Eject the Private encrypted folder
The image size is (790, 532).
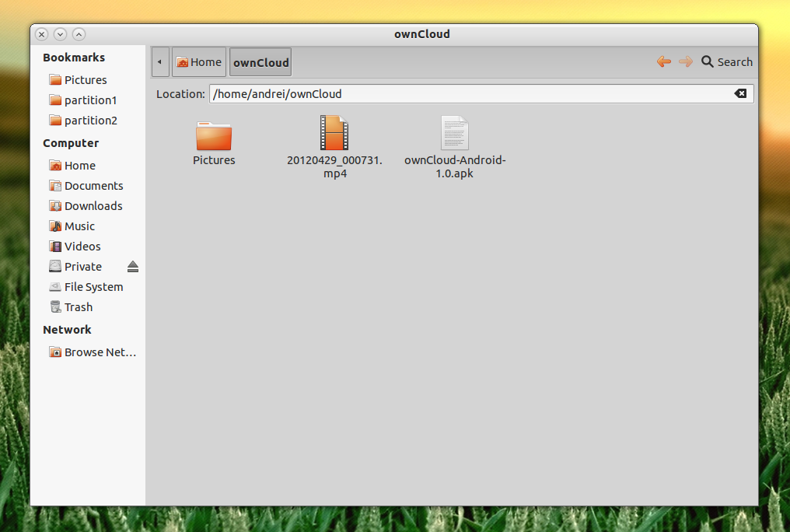pyautogui.click(x=132, y=266)
